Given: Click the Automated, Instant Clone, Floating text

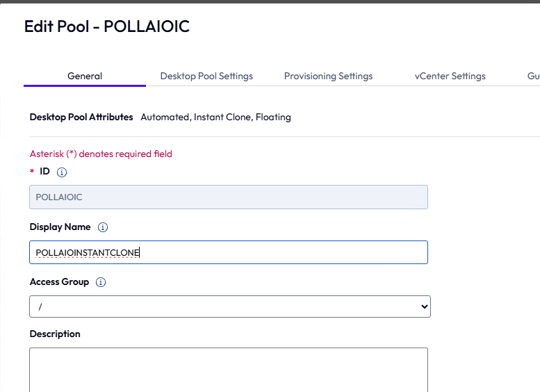Looking at the screenshot, I should tap(216, 117).
